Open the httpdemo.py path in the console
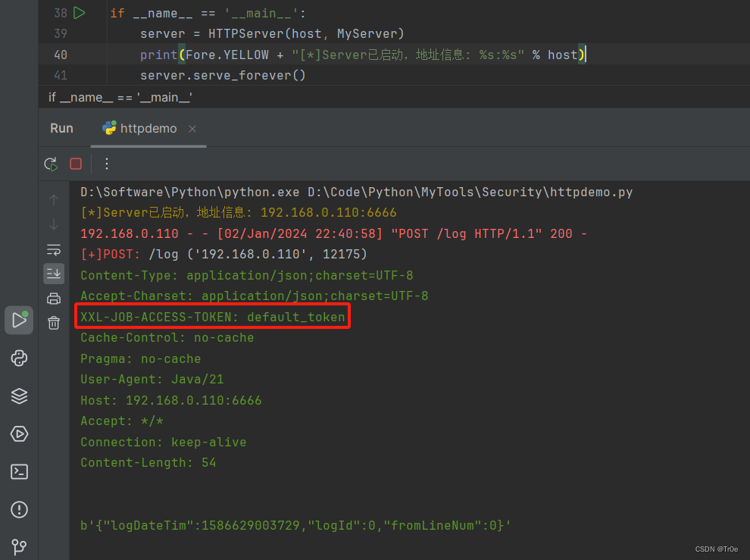The height and width of the screenshot is (560, 750). click(470, 192)
